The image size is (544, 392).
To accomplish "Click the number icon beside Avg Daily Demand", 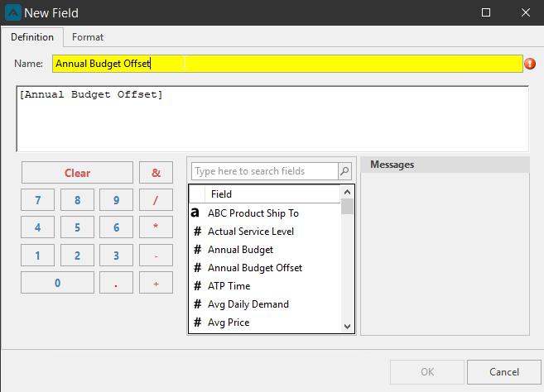I will click(197, 304).
